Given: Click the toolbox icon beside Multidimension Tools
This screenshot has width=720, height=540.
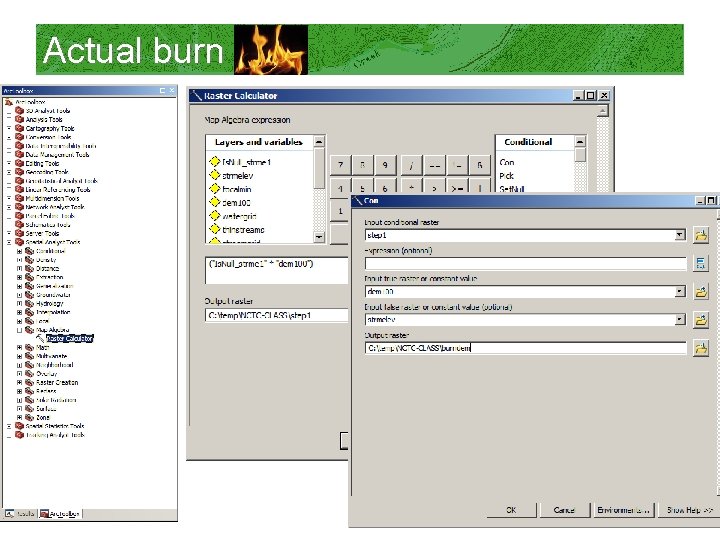Looking at the screenshot, I should click(x=19, y=198).
